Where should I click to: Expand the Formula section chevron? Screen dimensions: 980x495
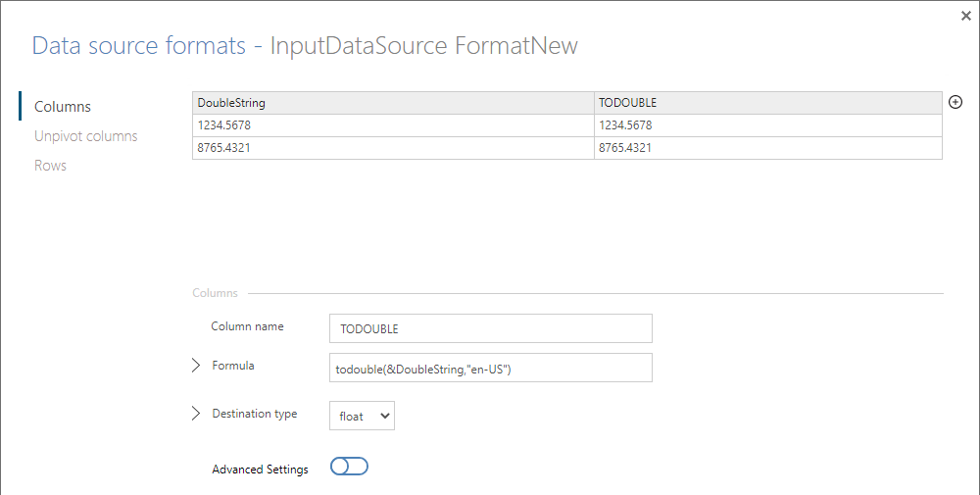click(196, 365)
